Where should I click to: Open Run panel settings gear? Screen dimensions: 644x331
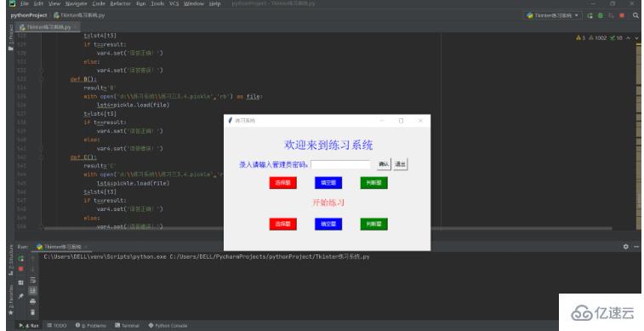(x=625, y=247)
